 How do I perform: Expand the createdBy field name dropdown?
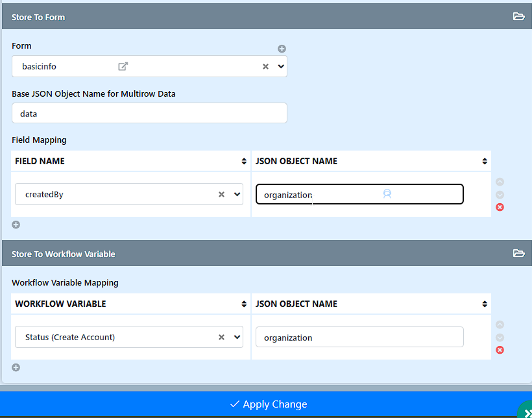237,194
